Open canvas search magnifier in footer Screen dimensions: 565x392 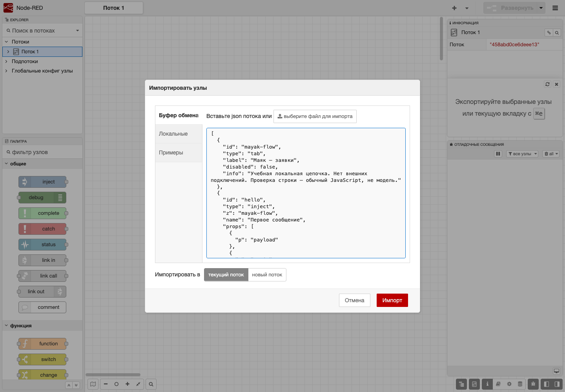[151, 384]
